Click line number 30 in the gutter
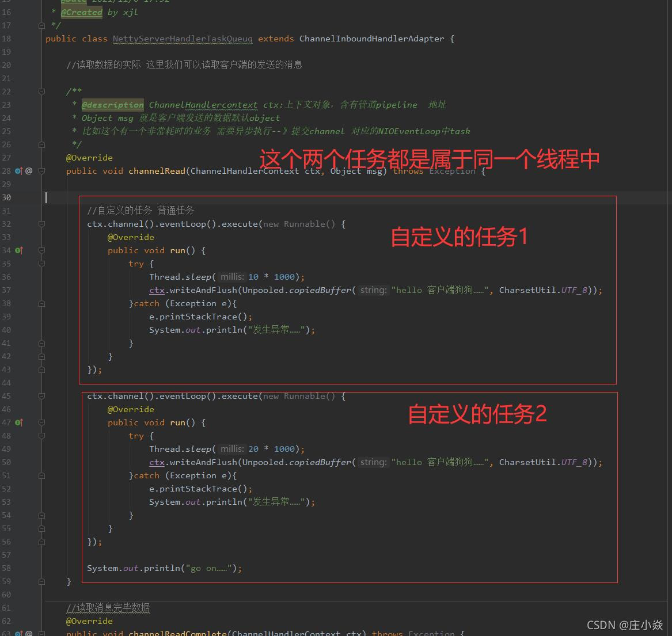This screenshot has height=636, width=672. click(6, 197)
